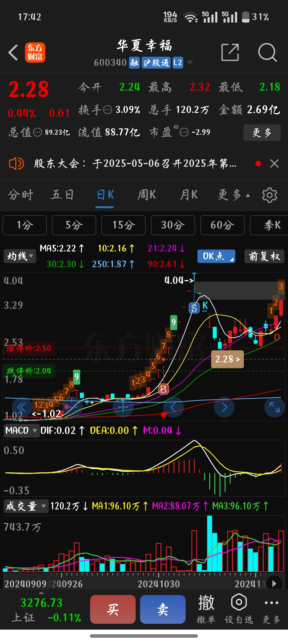The image size is (288, 644).
Task: Select 5分 period button
Action: pyautogui.click(x=74, y=225)
